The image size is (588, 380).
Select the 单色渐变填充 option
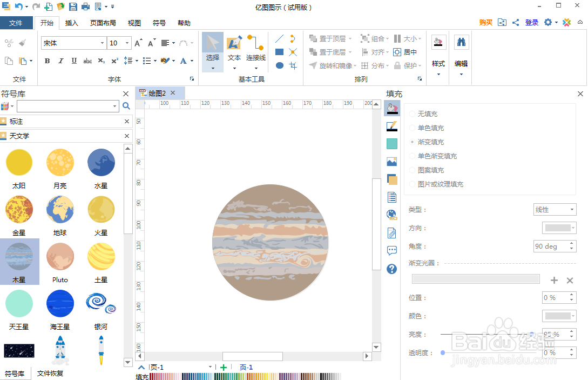pos(433,156)
